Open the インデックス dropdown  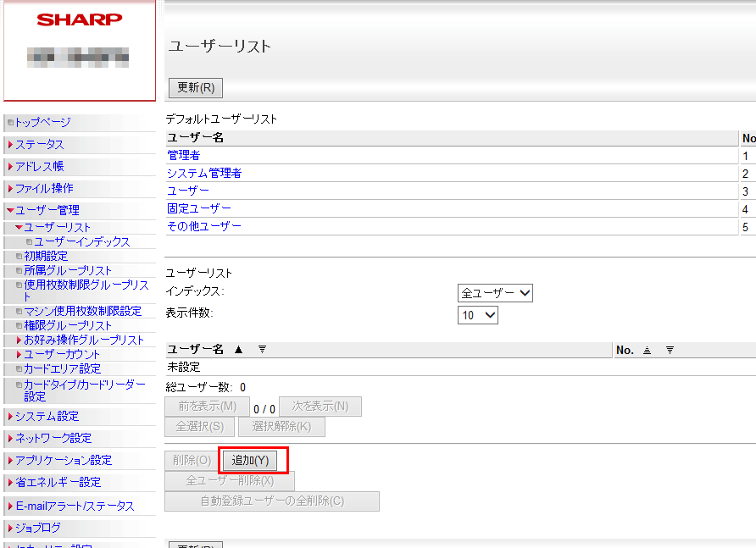[x=495, y=293]
